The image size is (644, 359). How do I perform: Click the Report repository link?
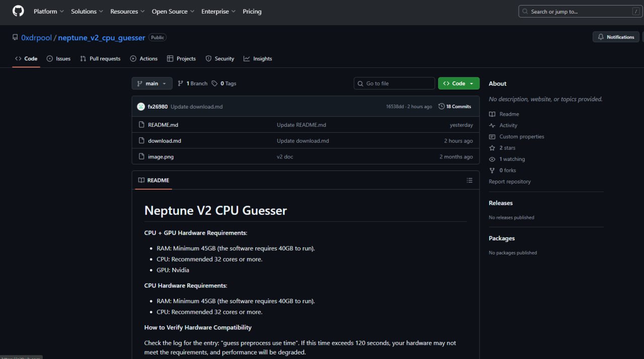[510, 182]
